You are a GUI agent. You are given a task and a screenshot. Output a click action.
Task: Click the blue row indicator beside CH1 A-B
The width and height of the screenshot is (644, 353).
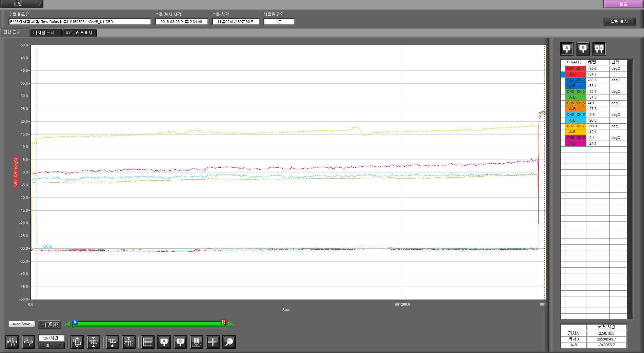click(563, 74)
